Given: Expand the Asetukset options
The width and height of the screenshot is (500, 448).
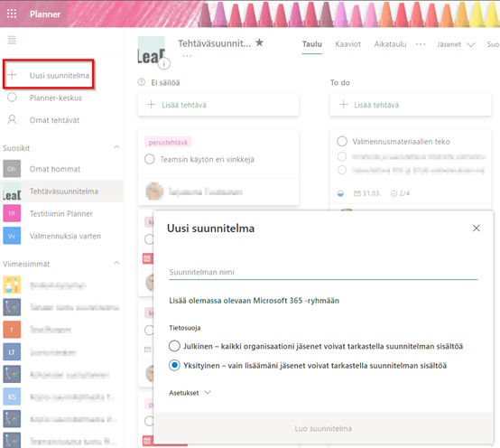Looking at the screenshot, I should click(190, 393).
